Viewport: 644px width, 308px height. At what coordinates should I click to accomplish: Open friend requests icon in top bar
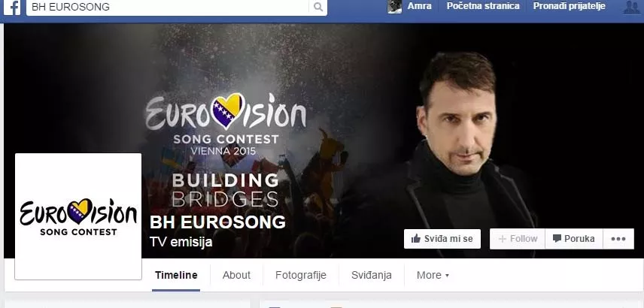point(632,7)
